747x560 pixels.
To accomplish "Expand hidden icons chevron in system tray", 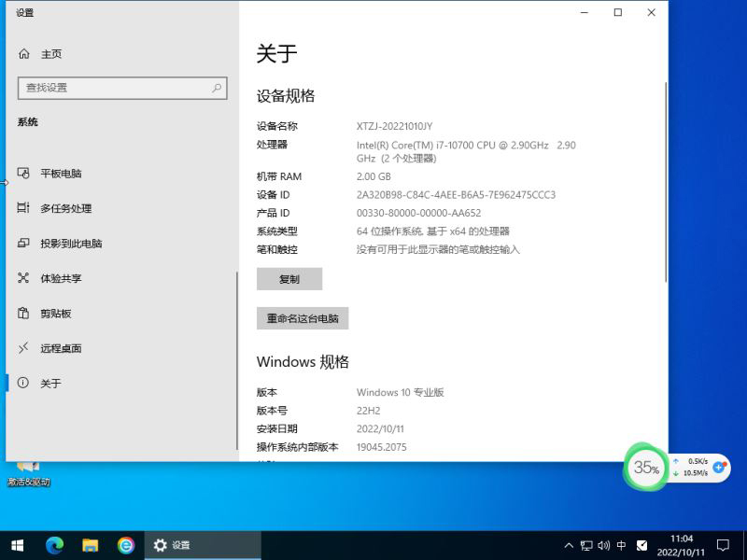I will coord(568,545).
